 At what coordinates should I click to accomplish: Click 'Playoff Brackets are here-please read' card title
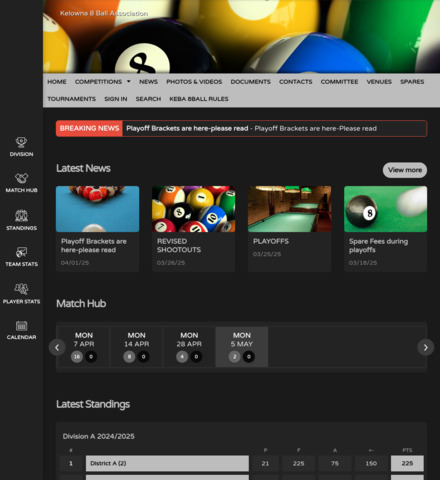(x=94, y=245)
